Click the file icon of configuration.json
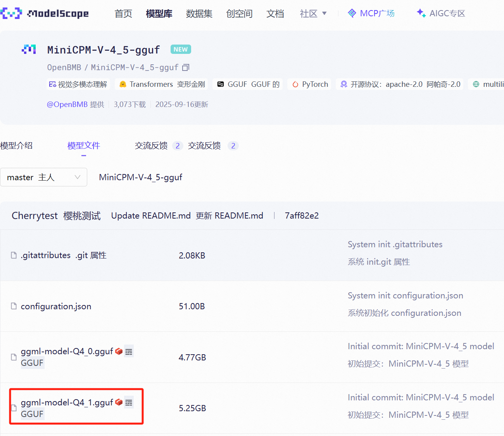 [14, 306]
